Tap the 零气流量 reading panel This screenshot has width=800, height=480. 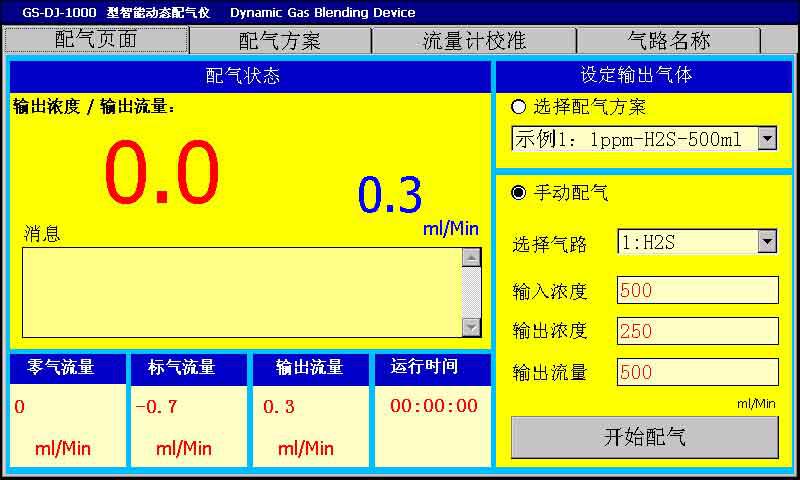pyautogui.click(x=68, y=408)
